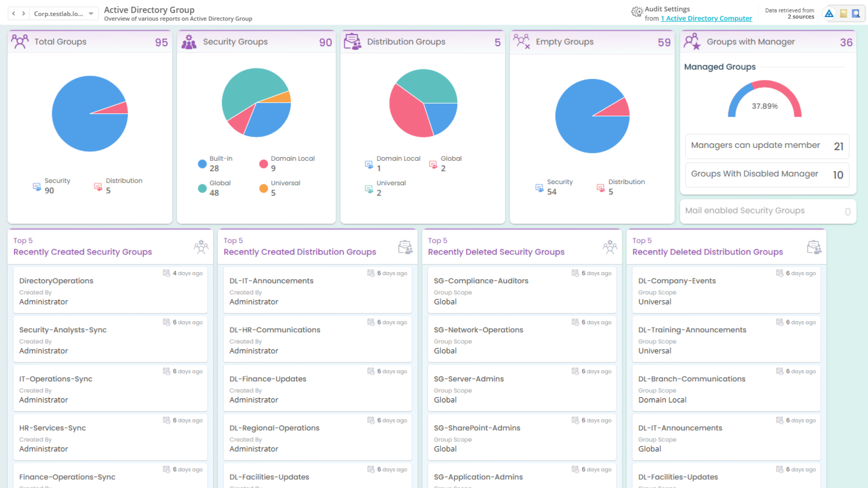
Task: Open Groups With Disabled Manager row
Action: pyautogui.click(x=767, y=175)
